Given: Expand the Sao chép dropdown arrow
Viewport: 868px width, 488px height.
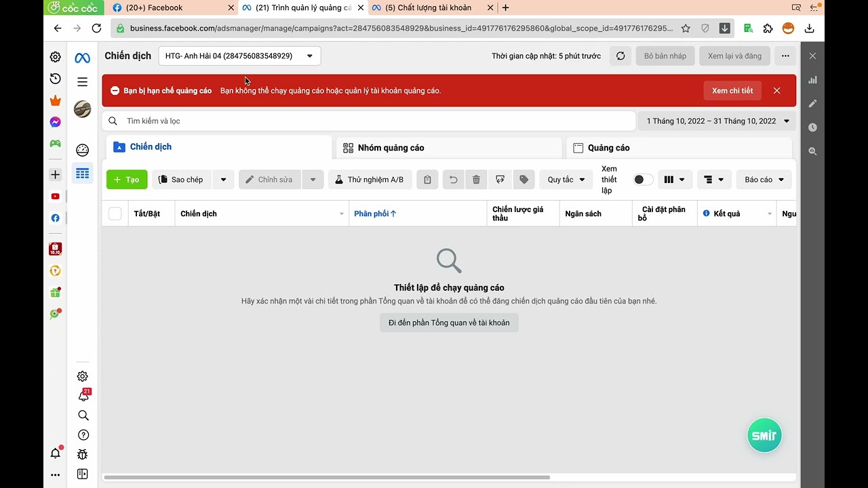Looking at the screenshot, I should [x=223, y=180].
